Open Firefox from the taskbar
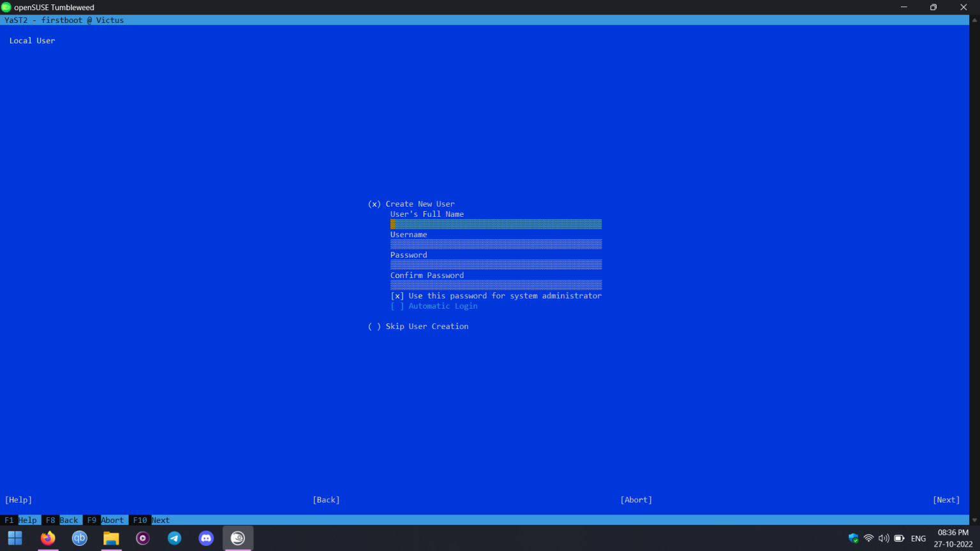Viewport: 980px width, 551px height. (x=47, y=538)
